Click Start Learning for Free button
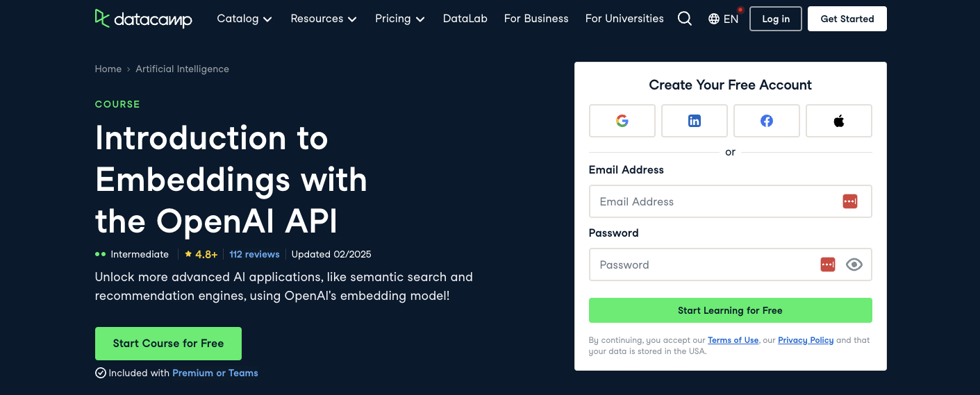 (x=730, y=310)
